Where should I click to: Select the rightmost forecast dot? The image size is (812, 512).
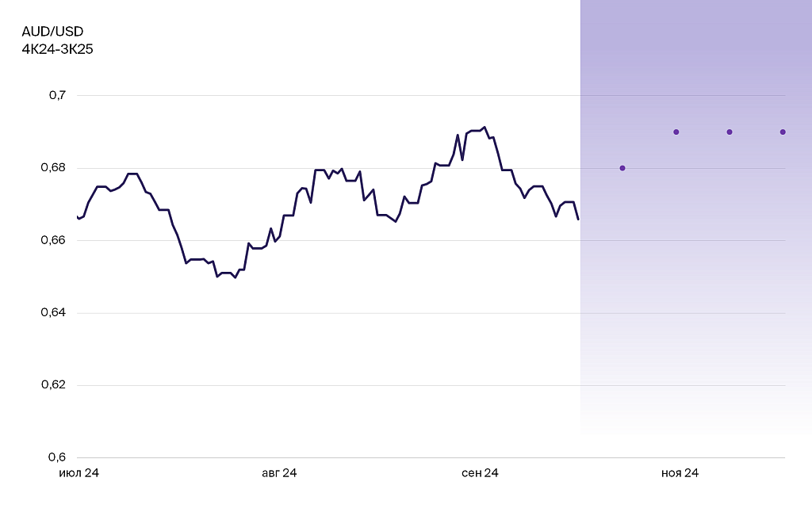point(783,132)
